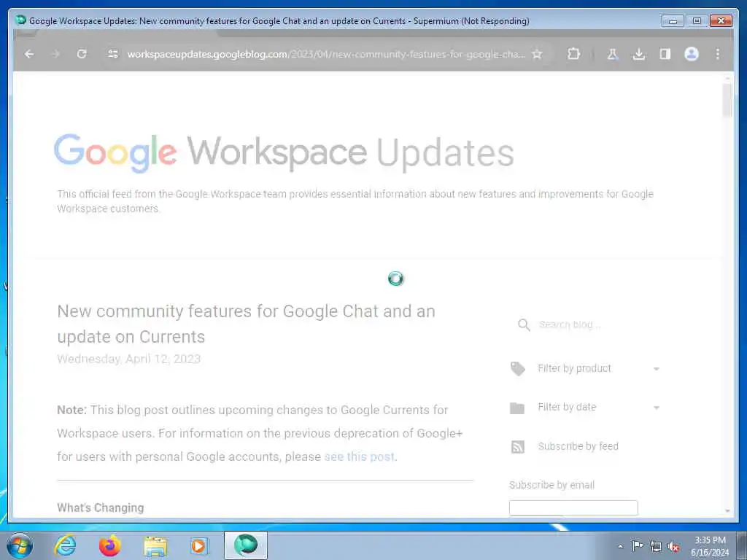Click the Google Workspace Updates header logo
747x560 pixels.
coord(284,152)
